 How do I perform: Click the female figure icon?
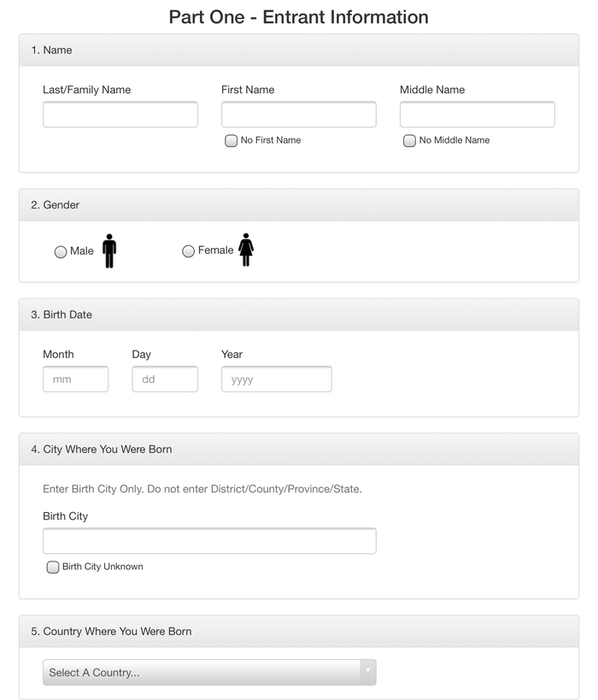click(246, 250)
